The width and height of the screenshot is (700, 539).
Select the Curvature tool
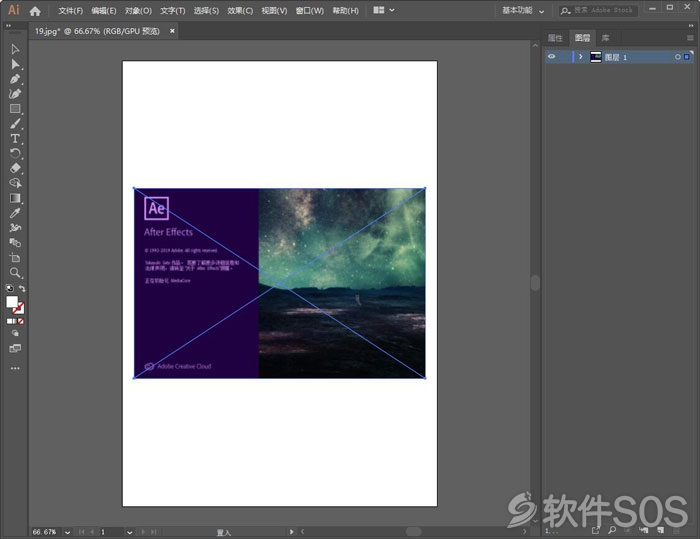click(x=15, y=94)
